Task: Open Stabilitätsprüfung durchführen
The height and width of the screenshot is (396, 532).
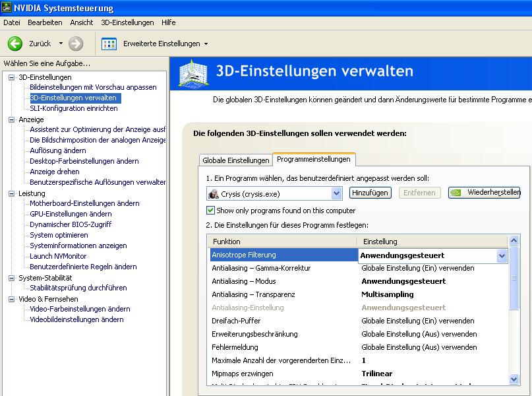Action: point(78,288)
